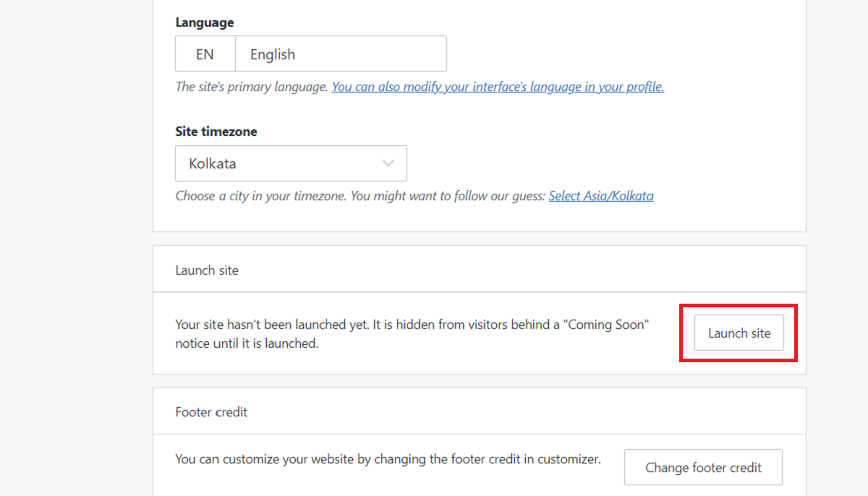Click "You might want to follow our guess" text
The height and width of the screenshot is (496, 868).
click(447, 196)
